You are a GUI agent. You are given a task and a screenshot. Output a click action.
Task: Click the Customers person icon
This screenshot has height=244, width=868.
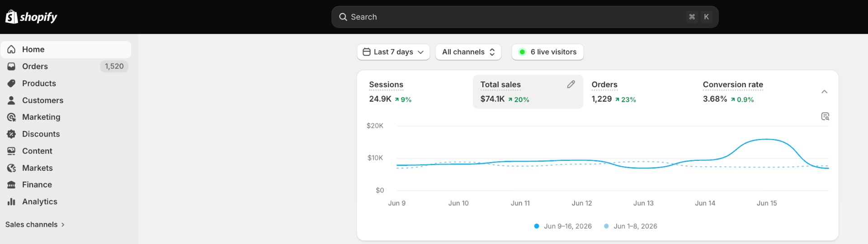[x=11, y=100]
